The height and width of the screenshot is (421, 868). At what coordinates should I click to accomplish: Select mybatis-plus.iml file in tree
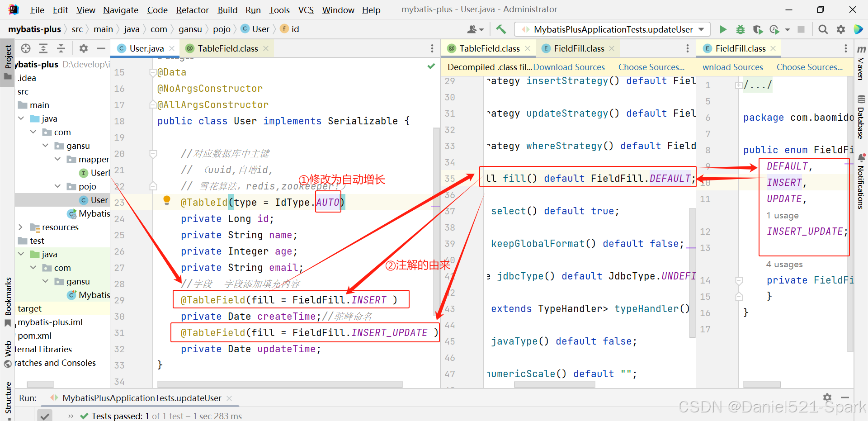tap(50, 322)
